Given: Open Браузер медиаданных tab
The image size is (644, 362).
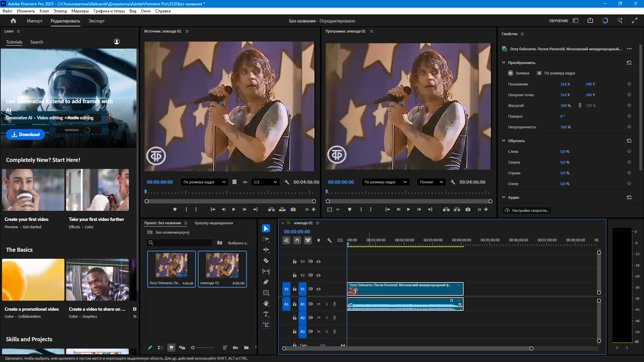Looking at the screenshot, I should 214,223.
